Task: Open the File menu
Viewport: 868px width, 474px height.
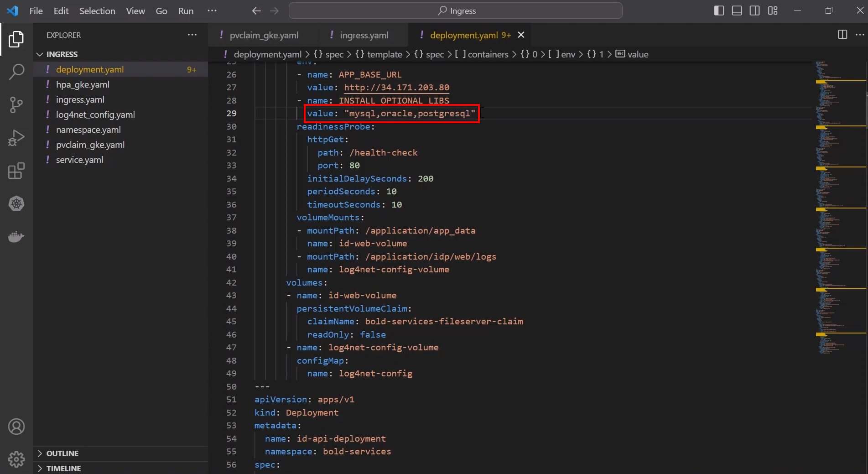Action: pos(36,10)
